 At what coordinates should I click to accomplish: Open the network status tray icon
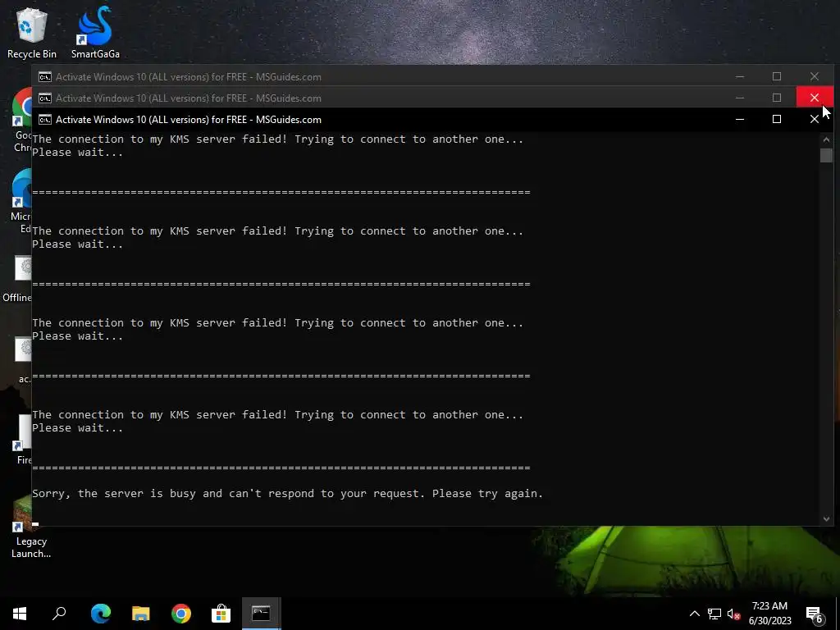pos(714,614)
